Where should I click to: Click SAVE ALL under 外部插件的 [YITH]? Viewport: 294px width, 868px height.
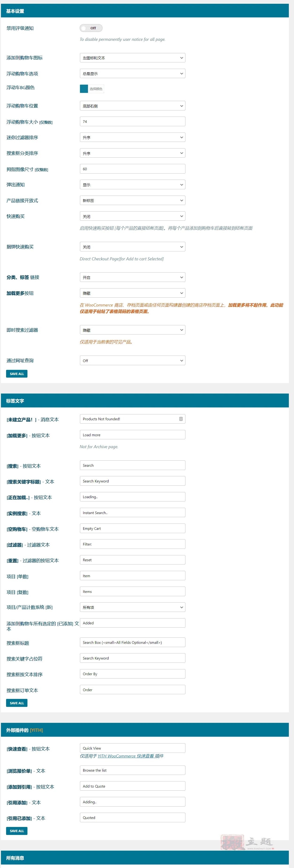[17, 831]
